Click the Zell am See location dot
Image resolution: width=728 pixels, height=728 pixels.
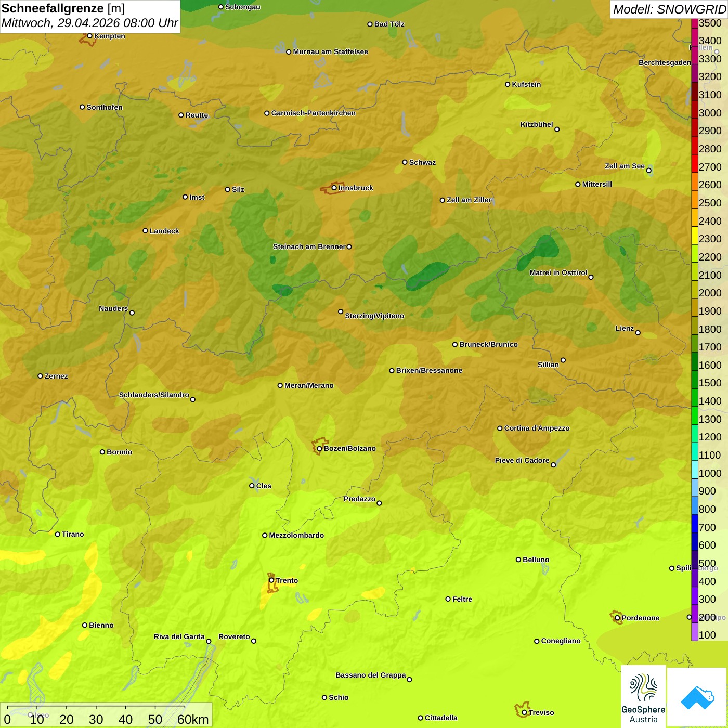click(x=648, y=171)
